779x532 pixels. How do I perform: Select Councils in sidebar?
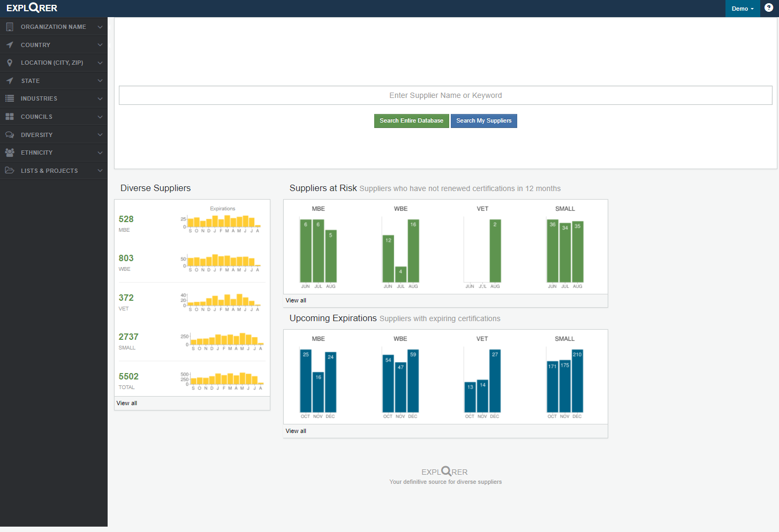(x=54, y=117)
